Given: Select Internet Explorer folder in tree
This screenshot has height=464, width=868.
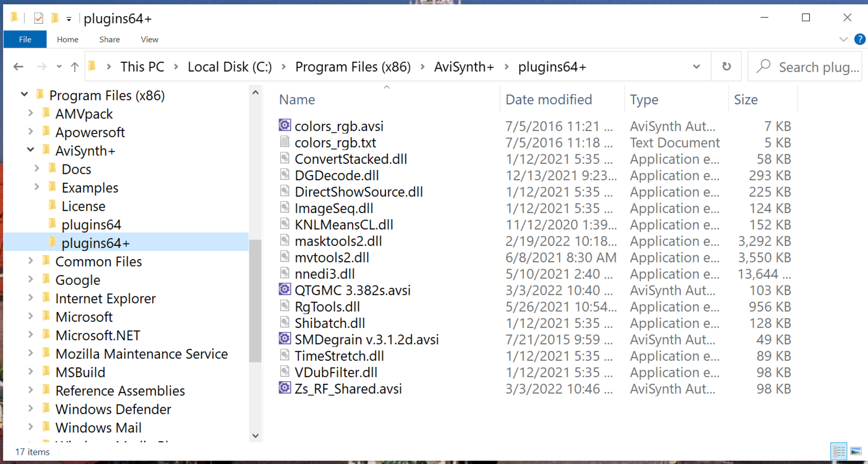Looking at the screenshot, I should coord(105,298).
